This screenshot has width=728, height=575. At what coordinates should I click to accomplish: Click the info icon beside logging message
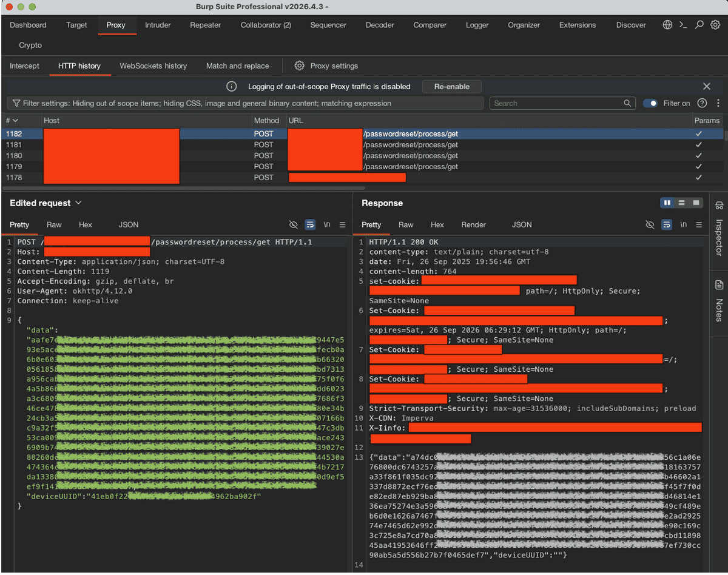231,86
